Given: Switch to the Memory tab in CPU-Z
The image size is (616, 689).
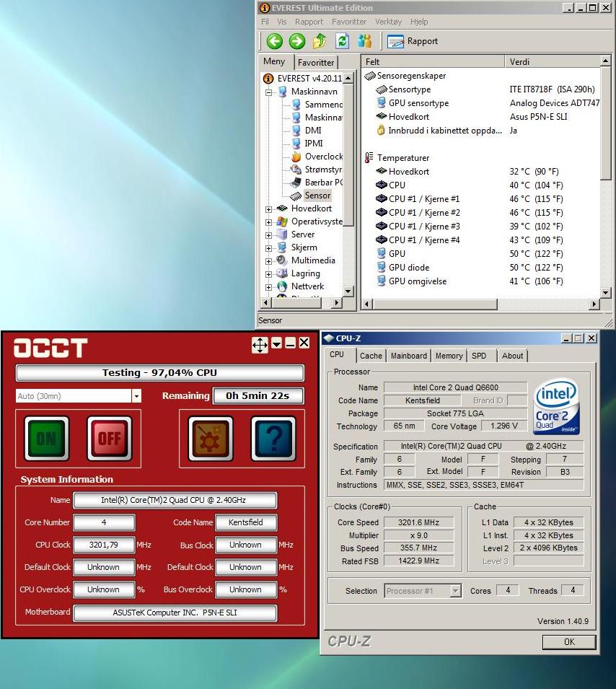Looking at the screenshot, I should coord(449,356).
